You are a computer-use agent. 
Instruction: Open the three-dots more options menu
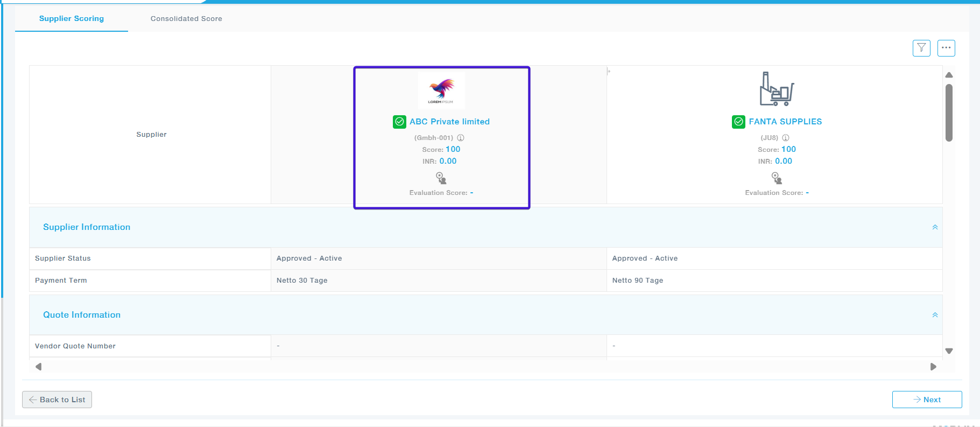tap(946, 48)
